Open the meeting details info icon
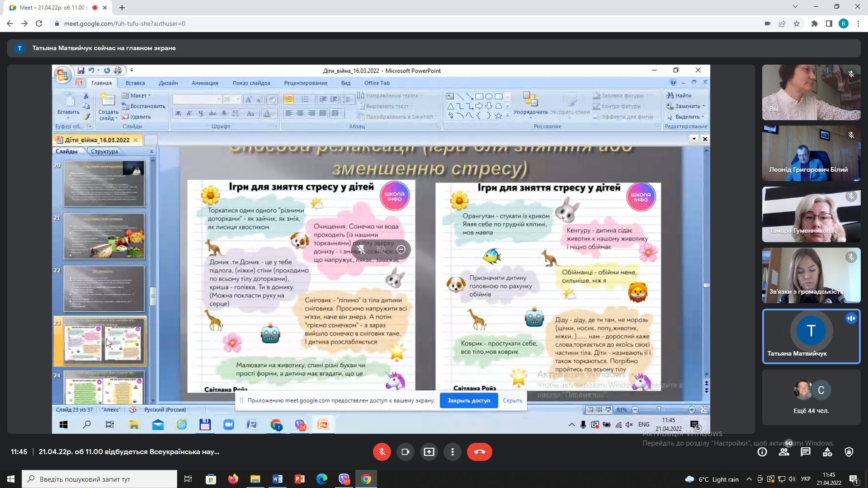868x488 pixels. coord(762,452)
